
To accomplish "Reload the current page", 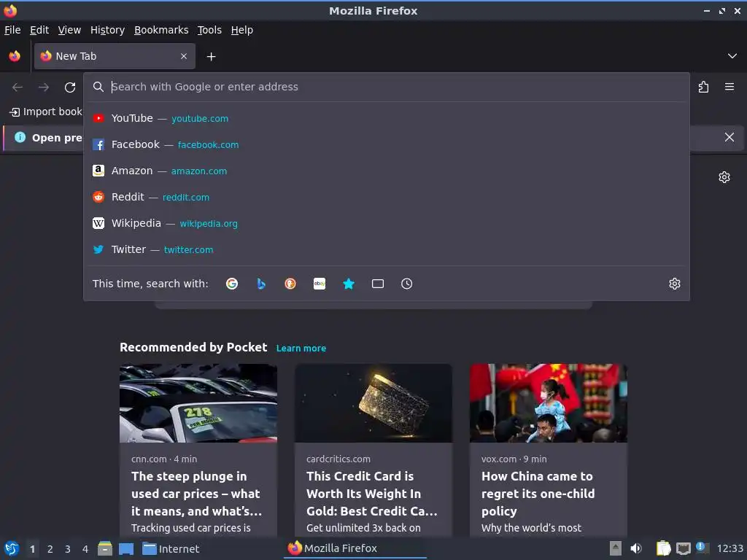I will (x=70, y=87).
